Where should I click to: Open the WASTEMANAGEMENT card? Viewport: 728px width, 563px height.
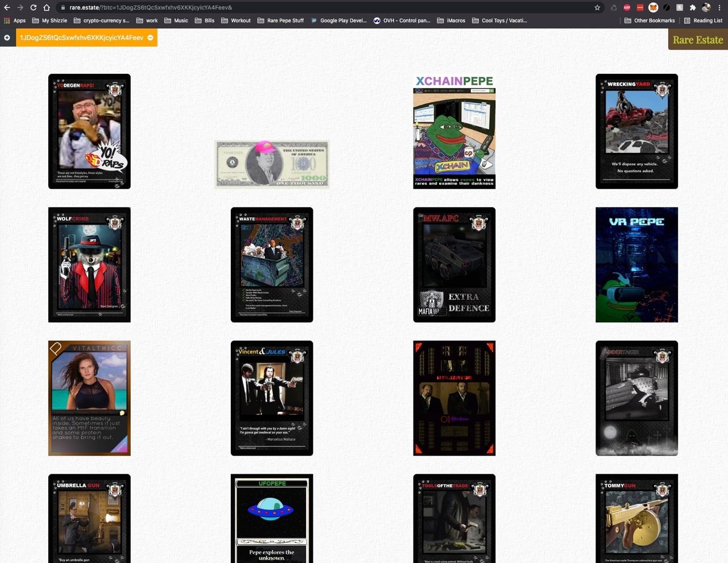click(272, 265)
